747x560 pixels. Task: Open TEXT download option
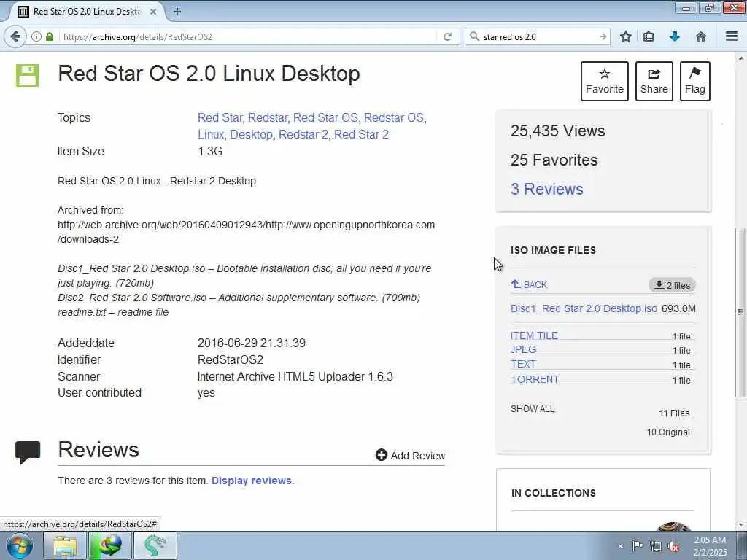523,364
